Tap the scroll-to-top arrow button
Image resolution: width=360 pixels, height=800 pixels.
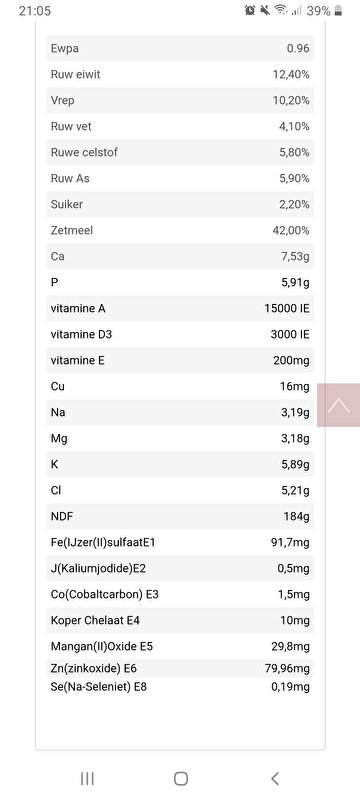pyautogui.click(x=339, y=405)
